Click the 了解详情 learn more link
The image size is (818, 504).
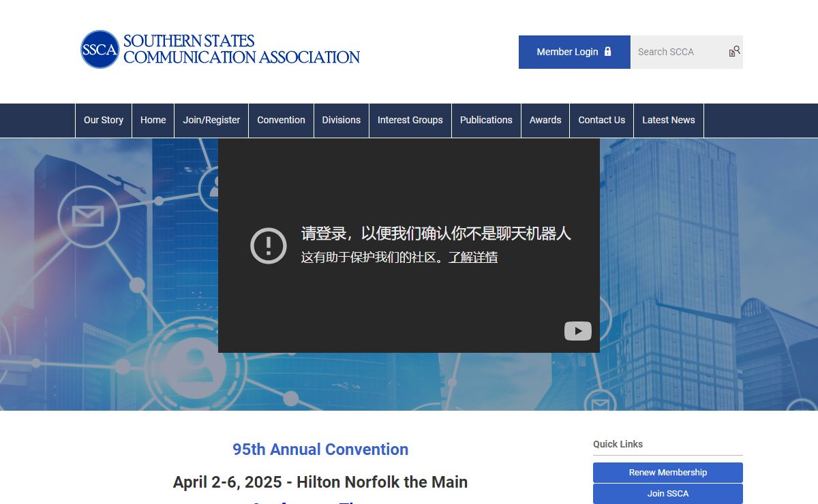coord(473,257)
